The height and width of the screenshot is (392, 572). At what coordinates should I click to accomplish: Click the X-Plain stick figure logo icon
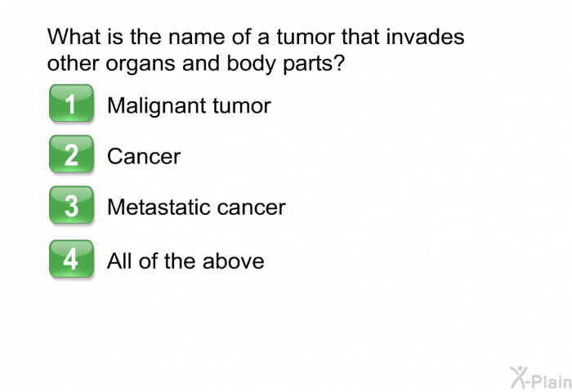pos(518,377)
